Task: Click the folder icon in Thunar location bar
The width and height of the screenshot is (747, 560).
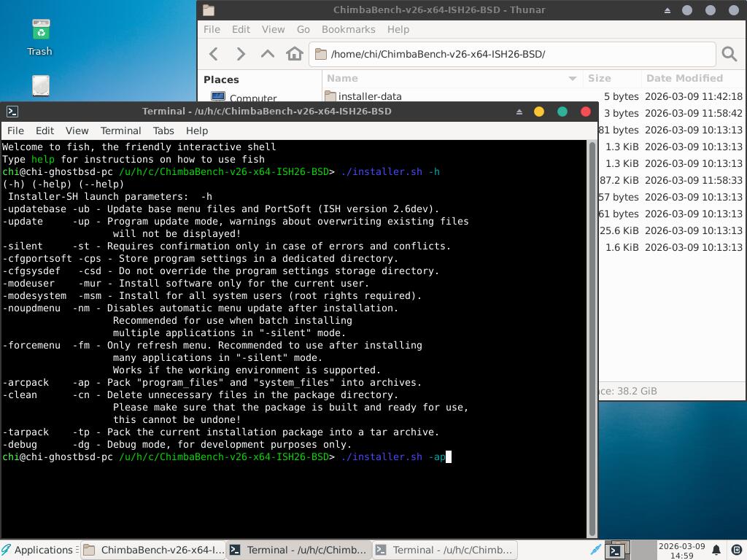Action: pyautogui.click(x=321, y=54)
